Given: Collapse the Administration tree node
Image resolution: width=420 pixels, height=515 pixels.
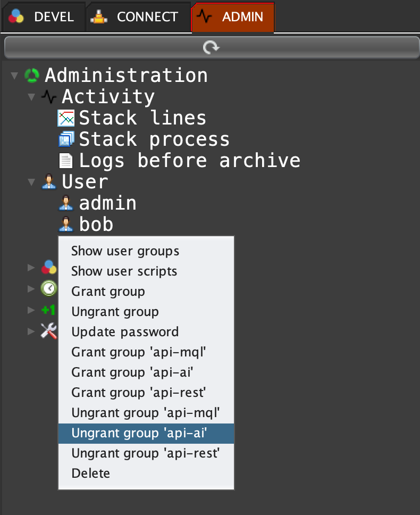Looking at the screenshot, I should coord(14,76).
